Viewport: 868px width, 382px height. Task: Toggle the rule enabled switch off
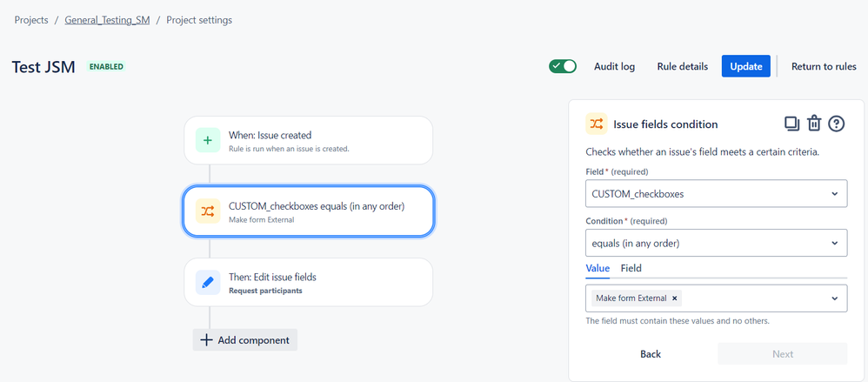click(x=563, y=66)
